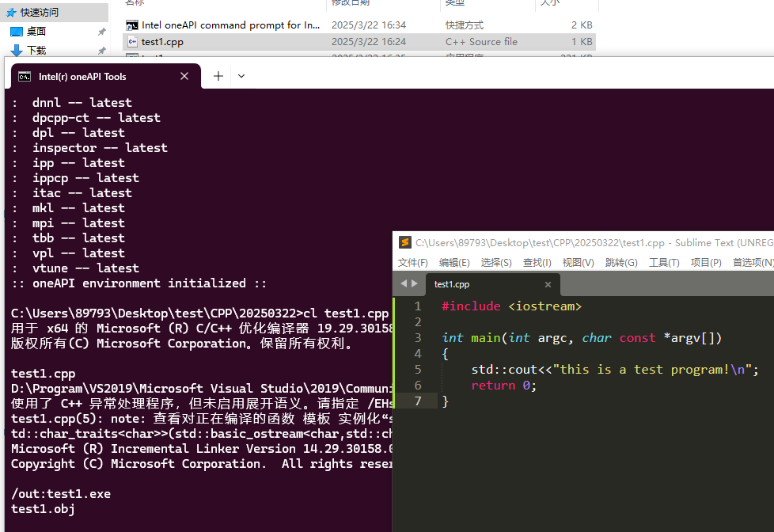Click the 'cl test1.cpp' command line in terminal
This screenshot has height=532, width=774.
pyautogui.click(x=200, y=313)
